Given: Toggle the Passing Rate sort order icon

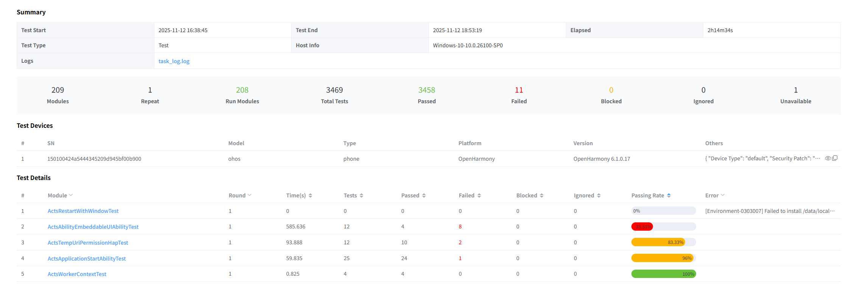Looking at the screenshot, I should pyautogui.click(x=669, y=196).
